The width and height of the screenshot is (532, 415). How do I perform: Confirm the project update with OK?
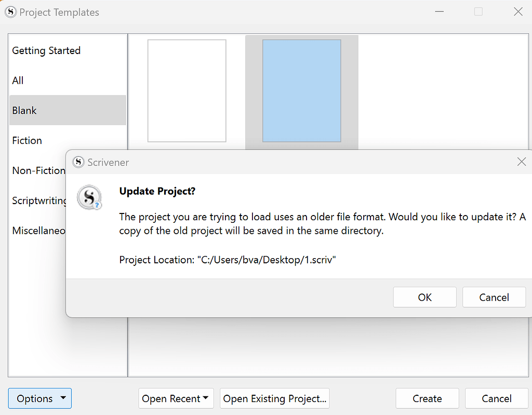click(424, 297)
